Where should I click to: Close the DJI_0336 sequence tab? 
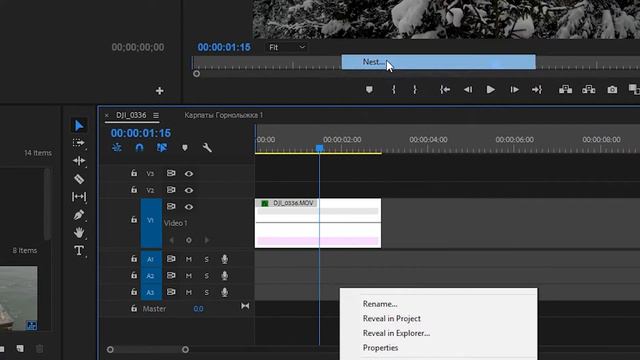pos(107,116)
